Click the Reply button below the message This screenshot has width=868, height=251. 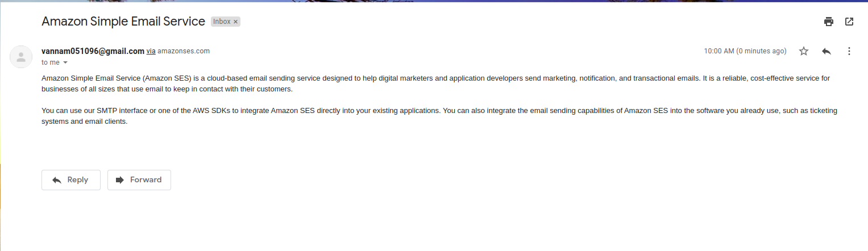(71, 179)
